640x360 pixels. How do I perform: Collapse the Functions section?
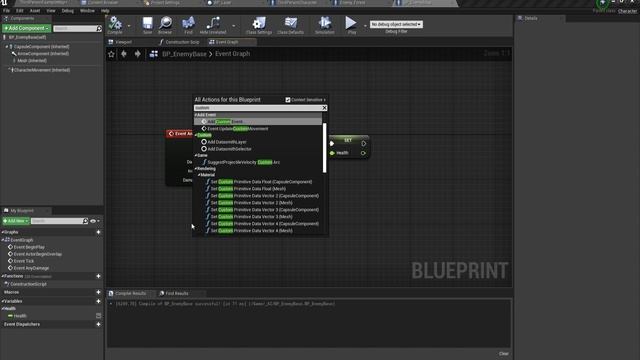2,276
